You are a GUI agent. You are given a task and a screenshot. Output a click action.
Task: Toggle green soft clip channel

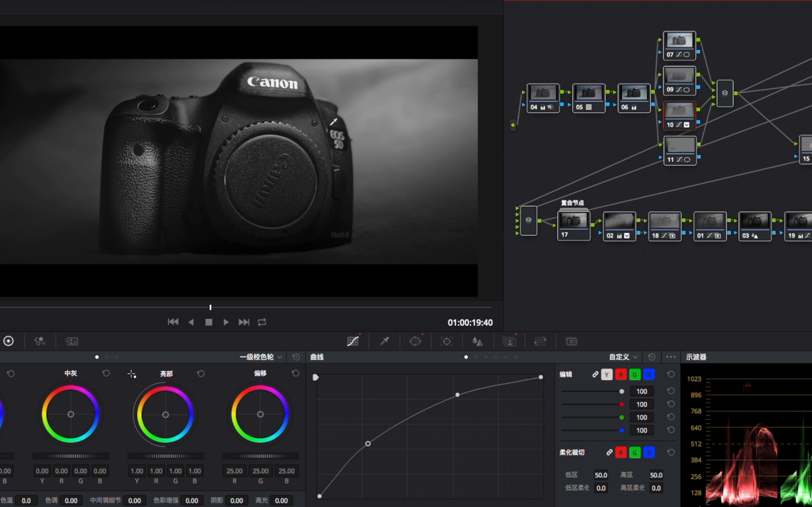(635, 452)
